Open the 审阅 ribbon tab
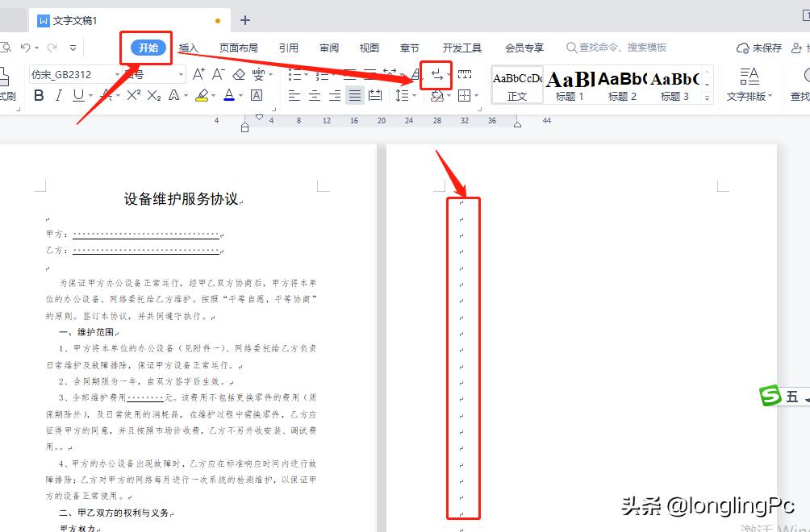 point(329,47)
